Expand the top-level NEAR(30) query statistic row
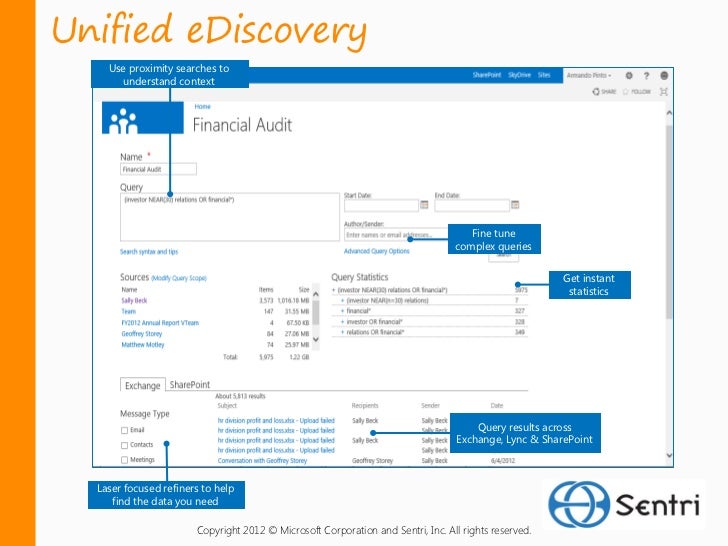This screenshot has width=728, height=546. click(333, 290)
